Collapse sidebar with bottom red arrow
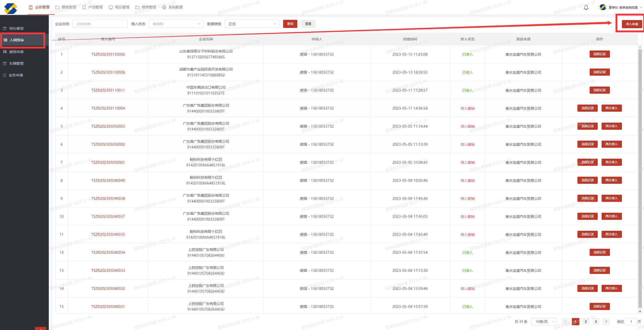 [40, 329]
